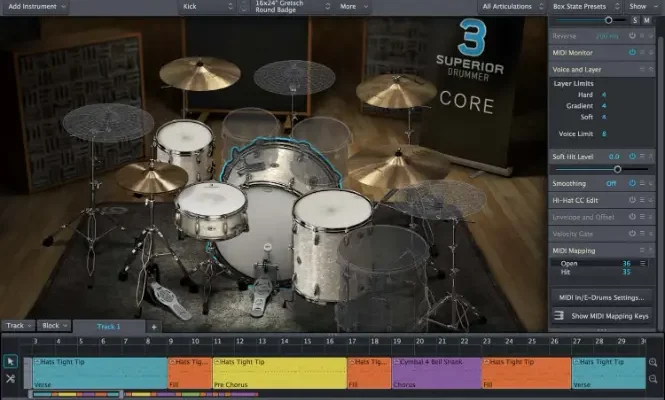Click the zoom in magnifier on timeline
The image size is (665, 400).
click(x=654, y=362)
